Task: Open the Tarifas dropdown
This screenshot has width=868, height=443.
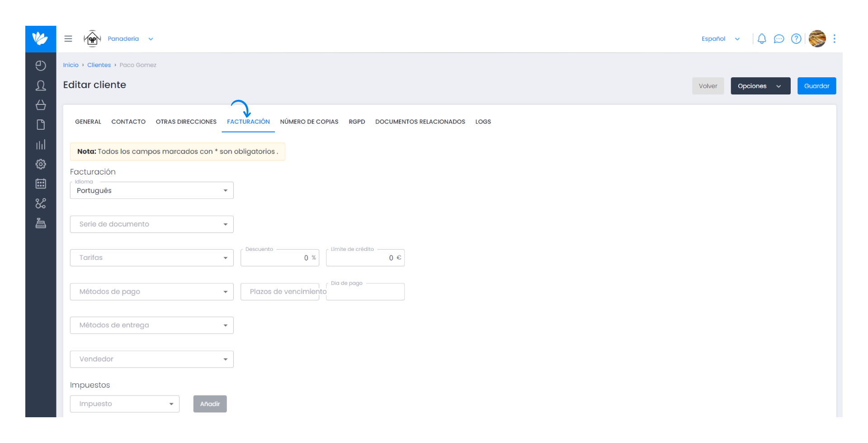Action: coord(152,258)
